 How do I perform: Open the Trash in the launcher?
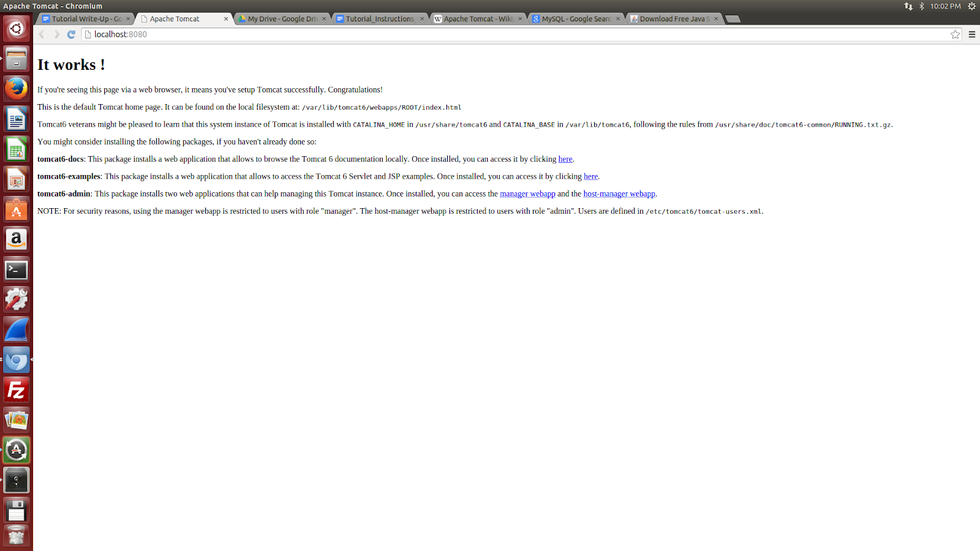click(17, 537)
